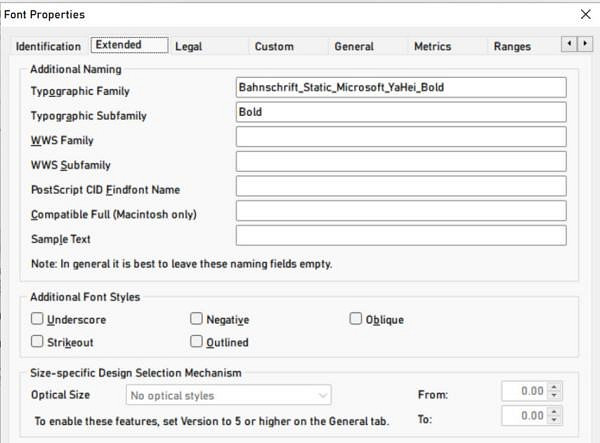Image resolution: width=600 pixels, height=443 pixels.
Task: Toggle the Strikeout font style
Action: (x=37, y=342)
